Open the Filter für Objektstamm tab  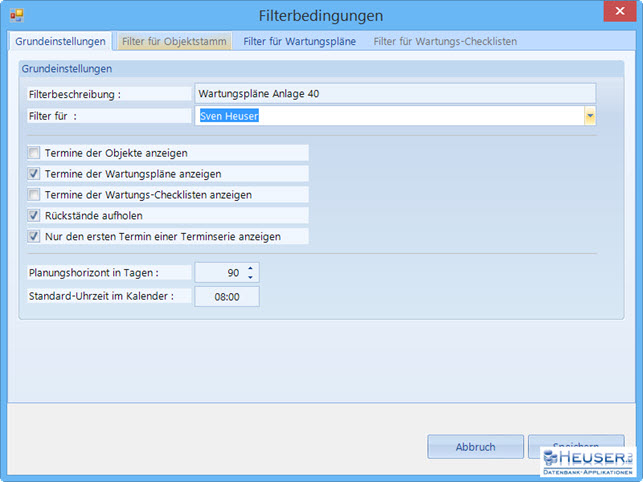tap(175, 42)
